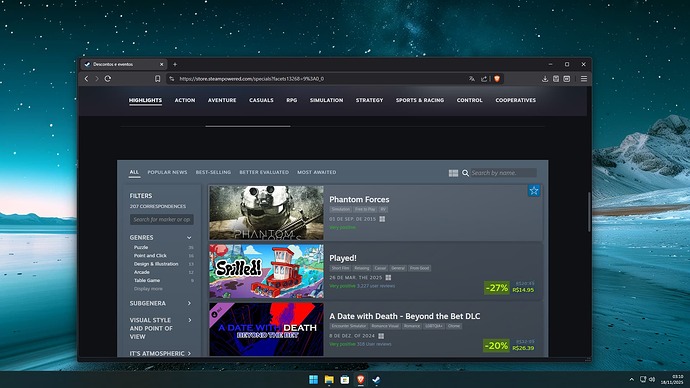Close the Descontos e eventos tab
This screenshot has height=388, width=690.
coord(161,64)
